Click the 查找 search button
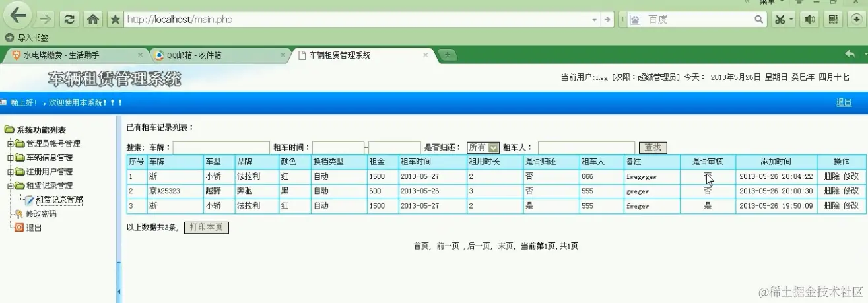The height and width of the screenshot is (303, 868). [653, 147]
